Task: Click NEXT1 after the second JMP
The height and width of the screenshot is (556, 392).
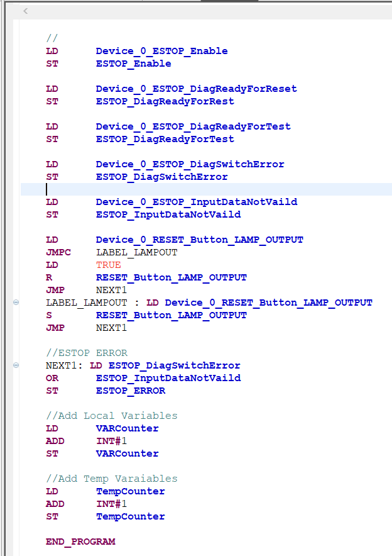Action: (111, 328)
